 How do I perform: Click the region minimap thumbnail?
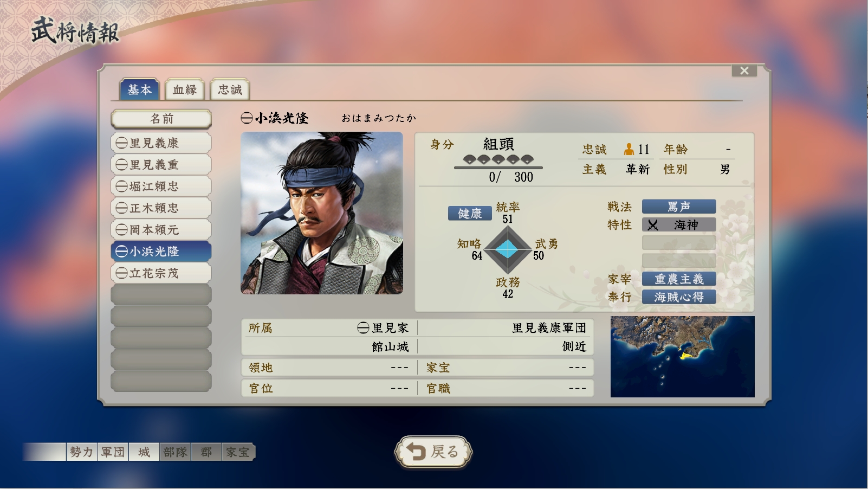682,357
